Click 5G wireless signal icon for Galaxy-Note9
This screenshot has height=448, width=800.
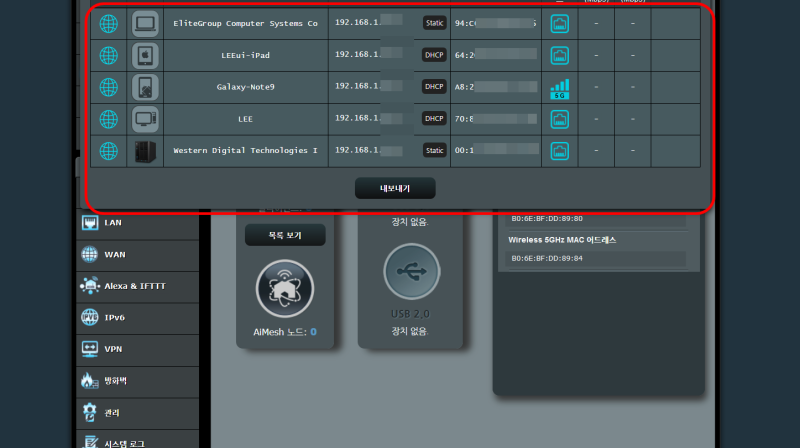point(560,89)
